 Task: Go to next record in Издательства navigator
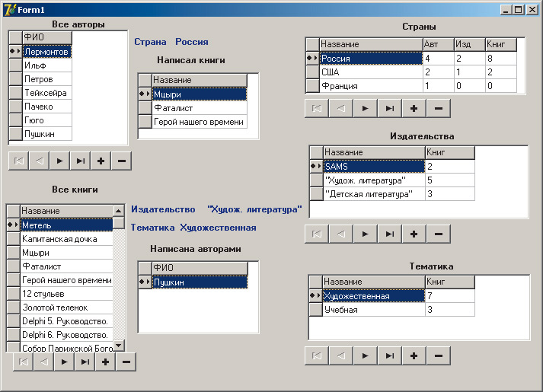click(x=365, y=234)
